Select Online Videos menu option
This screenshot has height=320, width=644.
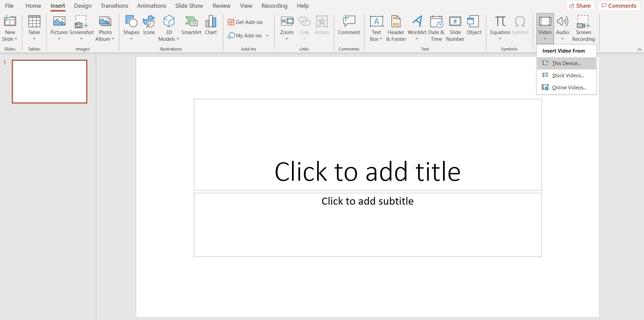tap(569, 88)
